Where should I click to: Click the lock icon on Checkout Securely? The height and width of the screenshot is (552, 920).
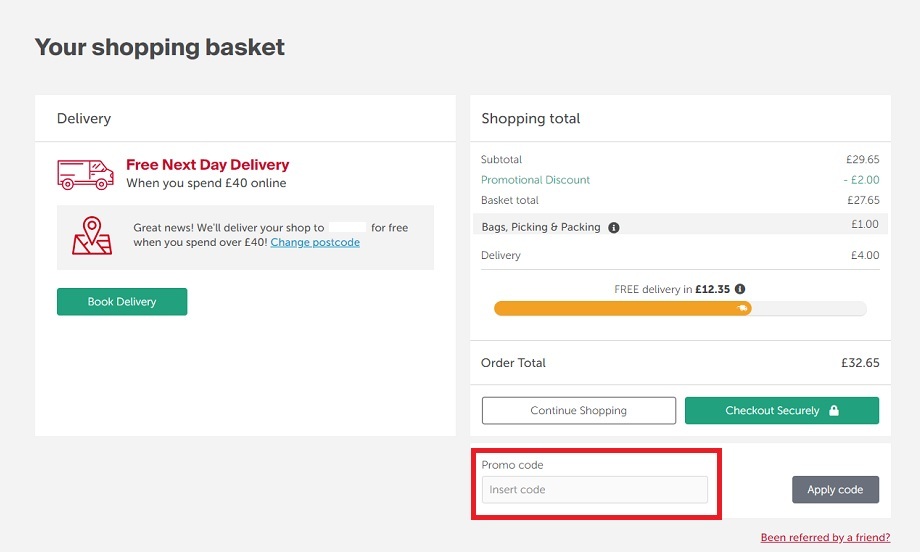(834, 410)
